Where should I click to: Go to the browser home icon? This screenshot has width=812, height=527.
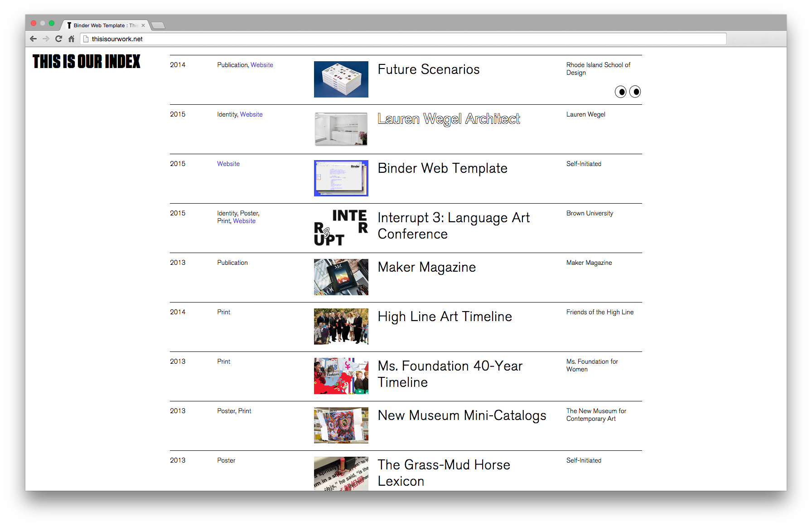(x=71, y=39)
